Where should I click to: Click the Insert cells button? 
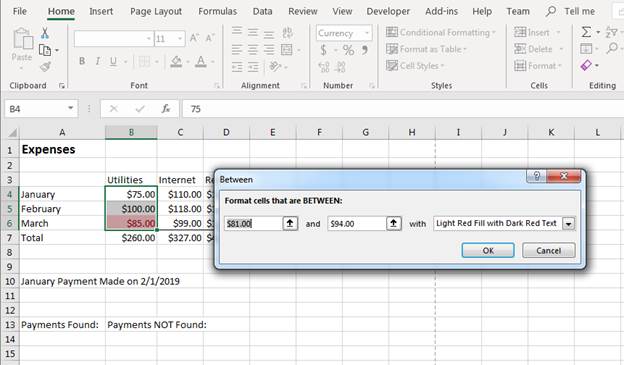(x=538, y=32)
